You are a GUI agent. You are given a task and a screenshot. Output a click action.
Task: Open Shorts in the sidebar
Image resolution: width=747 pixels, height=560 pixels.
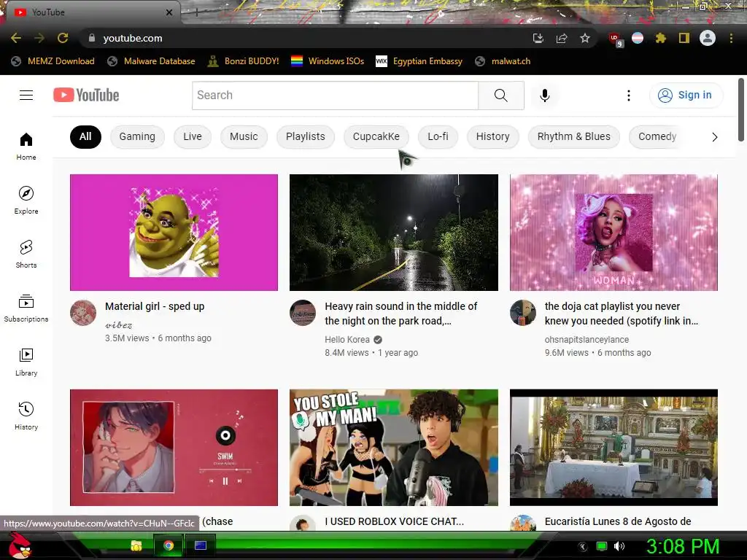[x=26, y=254]
